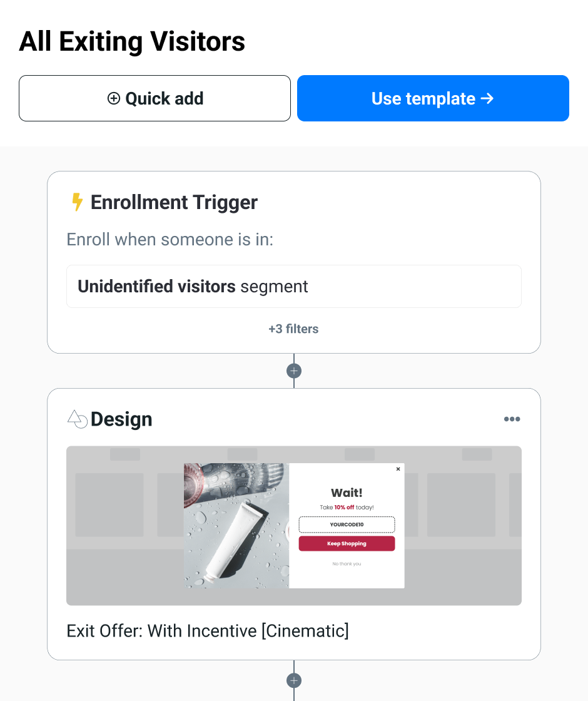Click the Design card title

tap(121, 419)
